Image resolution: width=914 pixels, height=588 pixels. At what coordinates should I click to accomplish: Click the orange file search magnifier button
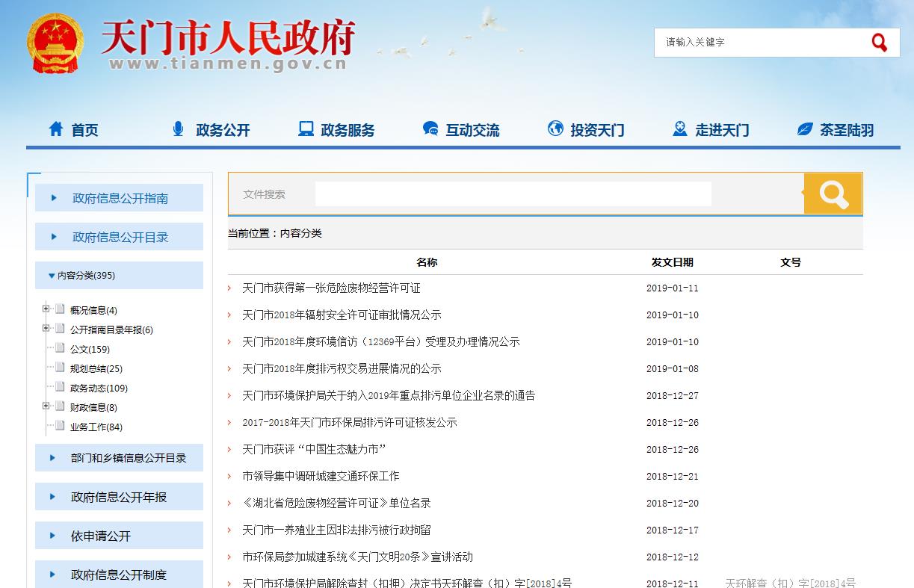coord(833,194)
